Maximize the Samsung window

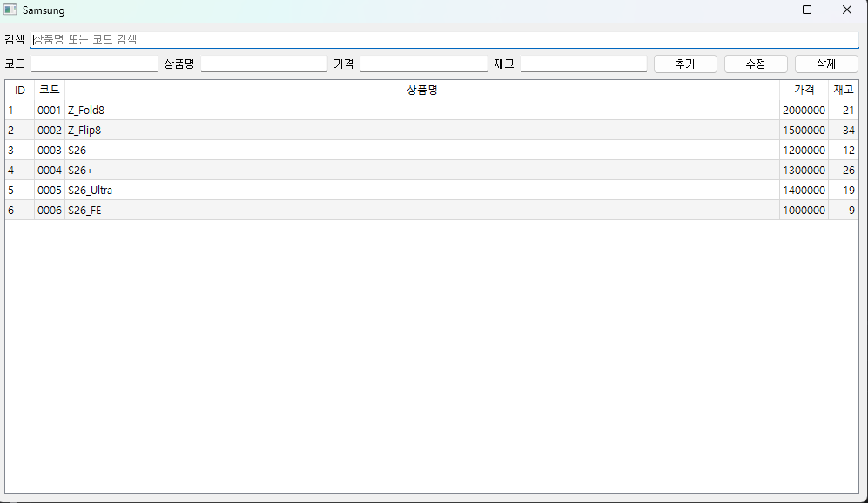(807, 10)
